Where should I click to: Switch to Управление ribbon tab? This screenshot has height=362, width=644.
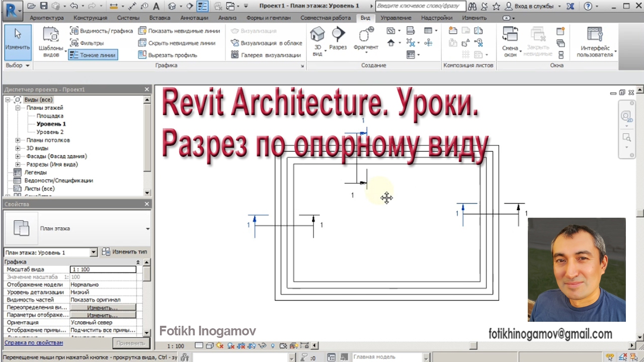click(x=396, y=18)
